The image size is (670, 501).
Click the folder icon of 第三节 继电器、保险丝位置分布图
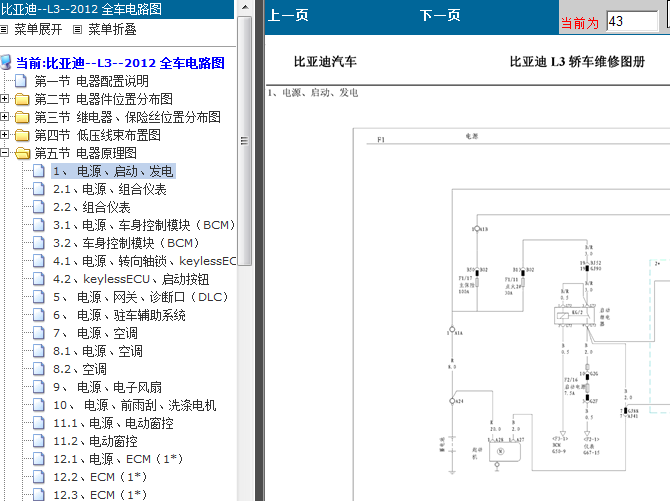point(22,117)
